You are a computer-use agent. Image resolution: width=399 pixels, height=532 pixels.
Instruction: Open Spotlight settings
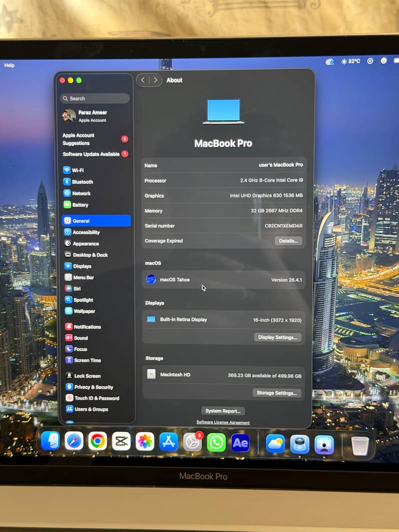tap(79, 300)
